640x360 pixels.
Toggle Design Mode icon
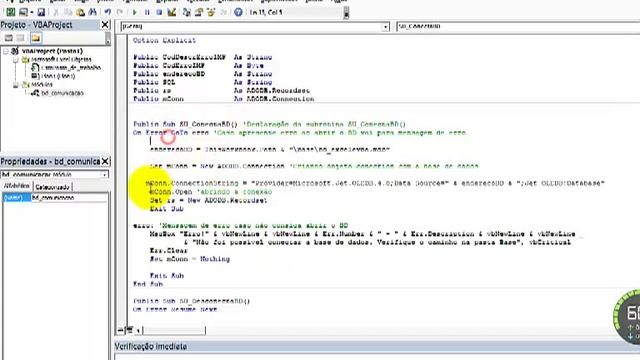pyautogui.click(x=172, y=12)
